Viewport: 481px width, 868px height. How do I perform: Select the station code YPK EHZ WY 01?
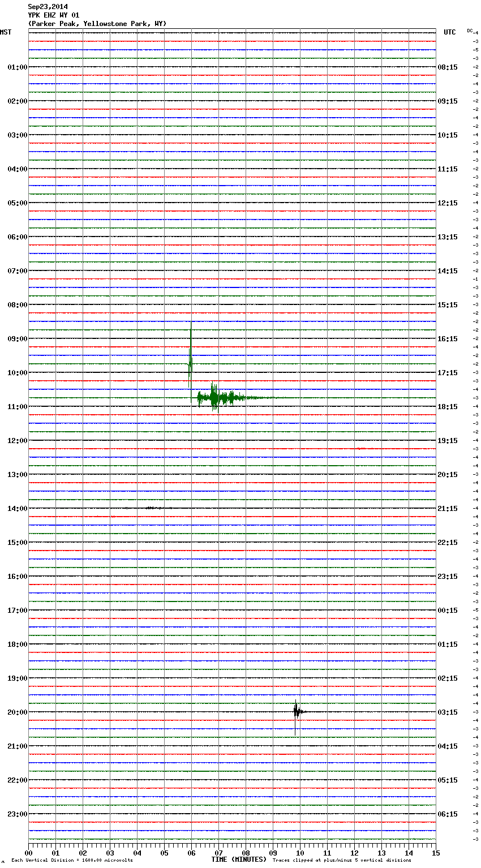click(54, 15)
